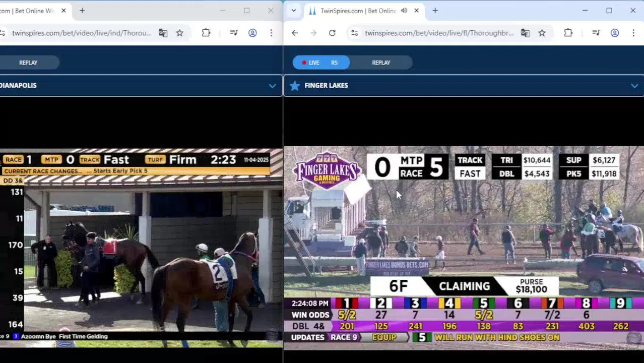Open media control icon in right window toolbar
This screenshot has height=363, width=644.
(x=596, y=33)
